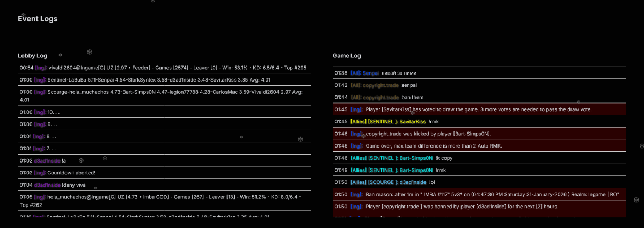Click copyright.trade name beside "ban them"

(380, 98)
